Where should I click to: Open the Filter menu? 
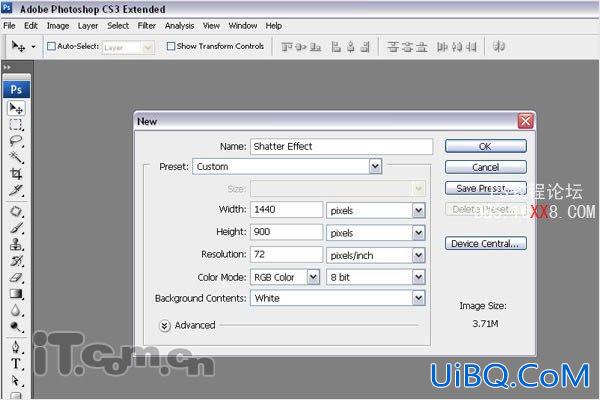click(x=147, y=26)
